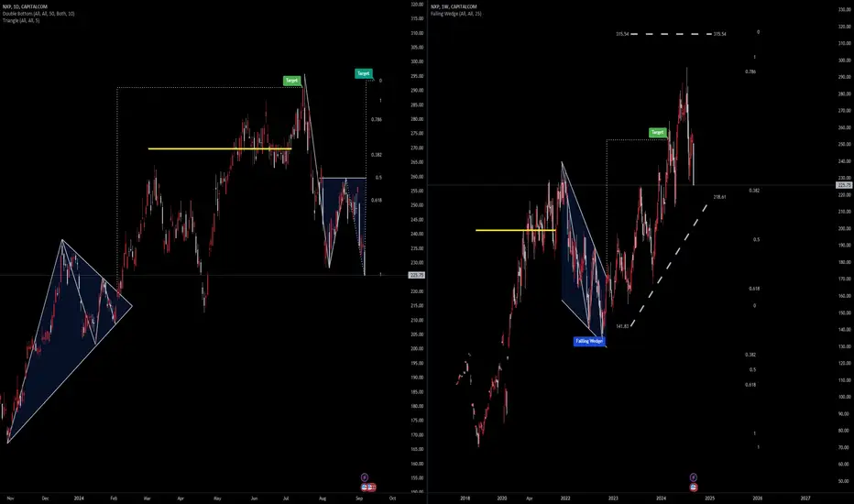The height and width of the screenshot is (504, 854).
Task: Select the teal Target label beside the daily Fibonacci levels
Action: [x=363, y=73]
